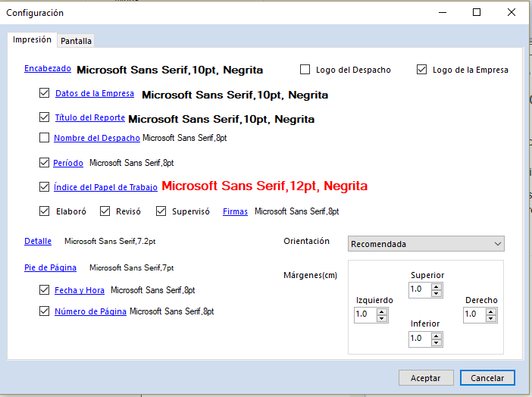Decrease the Derecho margin with down arrow
Viewport: 532px width, 397px height.
[x=491, y=318]
